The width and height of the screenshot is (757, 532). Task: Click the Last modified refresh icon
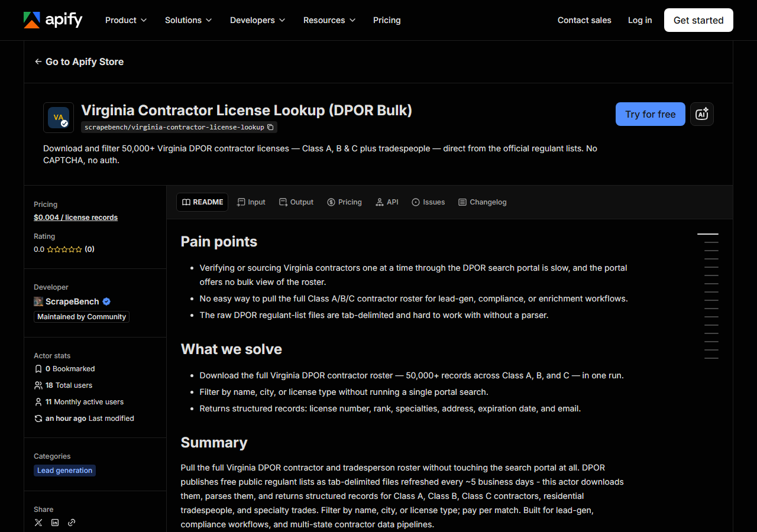pos(38,419)
